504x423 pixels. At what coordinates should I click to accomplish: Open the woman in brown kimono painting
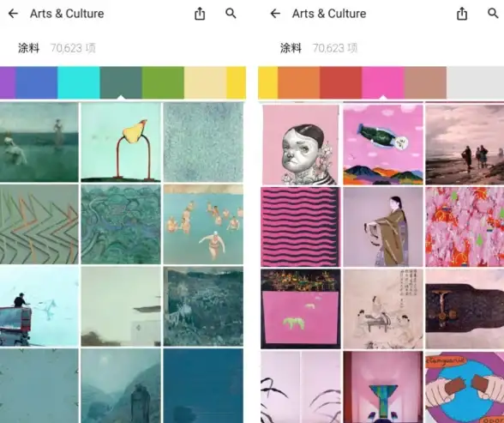coord(383,227)
